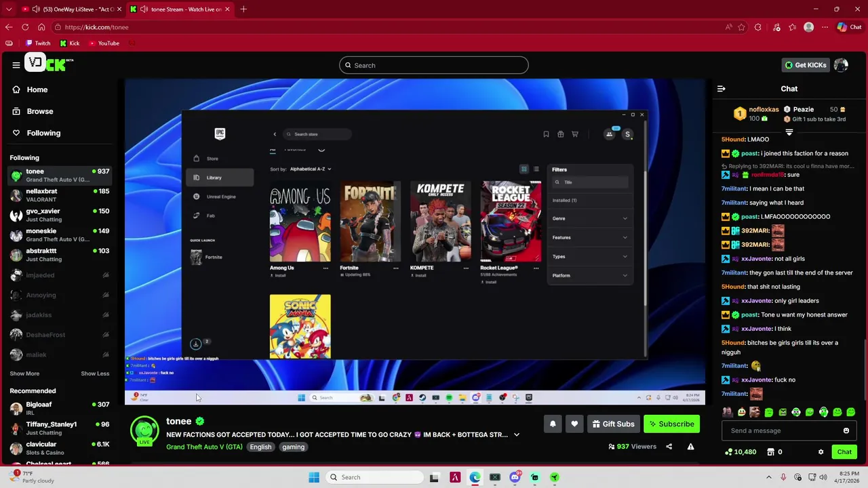Open clavicular recommended channel
This screenshot has width=868, height=488.
(x=60, y=448)
